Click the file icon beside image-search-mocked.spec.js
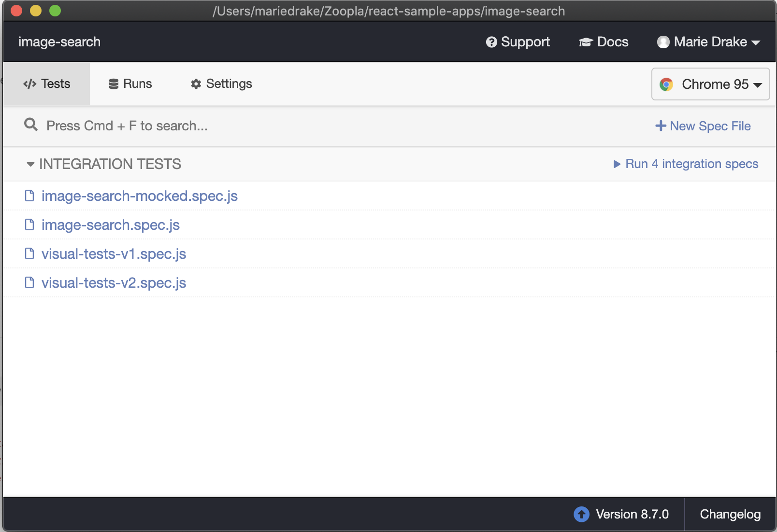Image resolution: width=777 pixels, height=532 pixels. (29, 196)
